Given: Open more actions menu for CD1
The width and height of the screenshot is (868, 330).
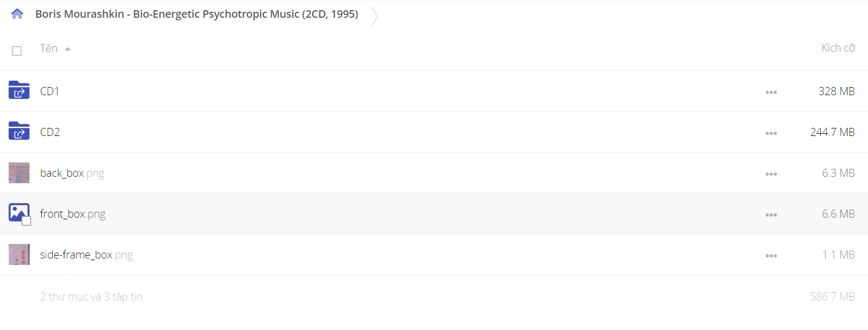Looking at the screenshot, I should (x=771, y=92).
